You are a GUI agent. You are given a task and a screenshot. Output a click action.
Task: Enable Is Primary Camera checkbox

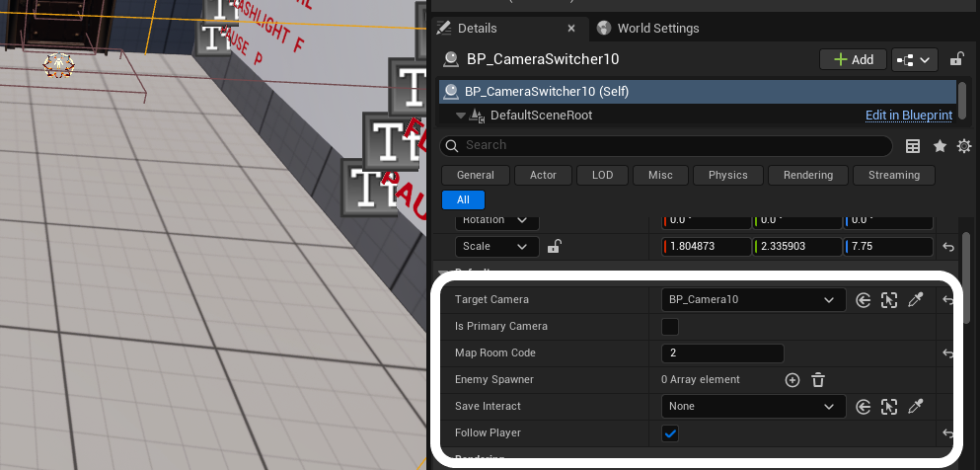pyautogui.click(x=670, y=327)
